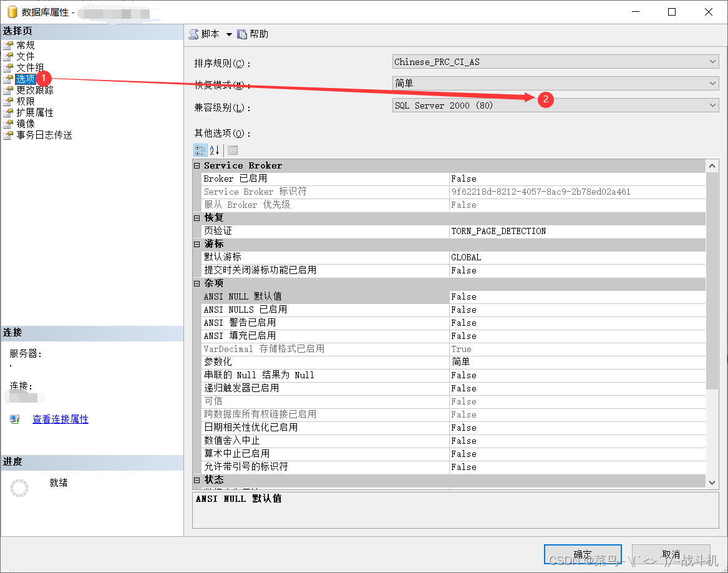728x573 pixels.
Task: Select the 事务日志传送 page
Action: pyautogui.click(x=44, y=135)
